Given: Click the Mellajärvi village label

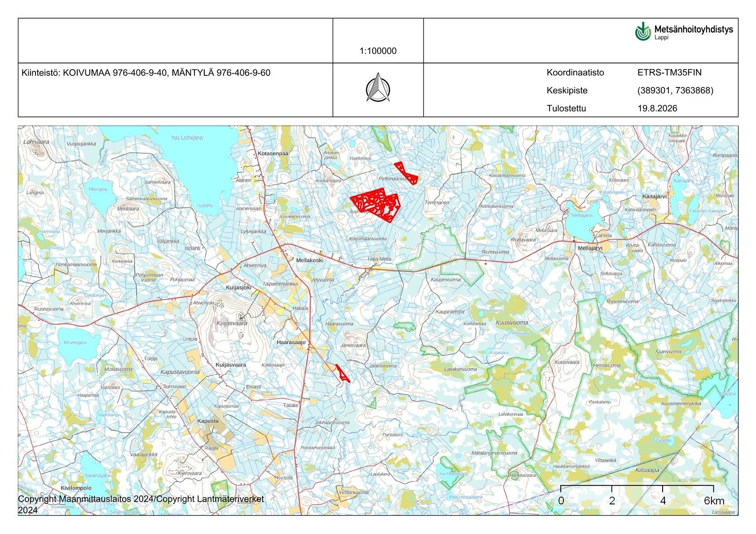Looking at the screenshot, I should 590,248.
